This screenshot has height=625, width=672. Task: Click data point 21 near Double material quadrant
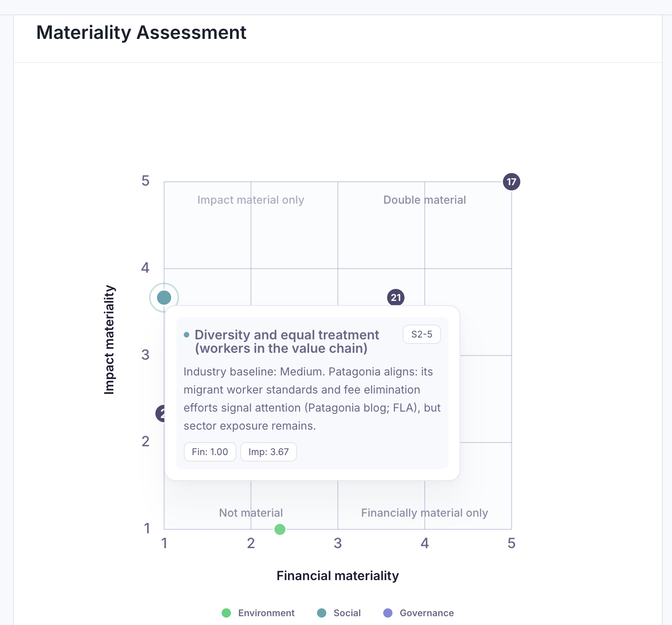(396, 298)
